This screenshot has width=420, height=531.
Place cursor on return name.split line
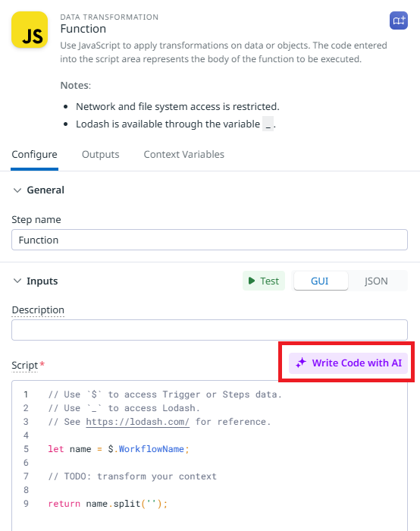108,504
